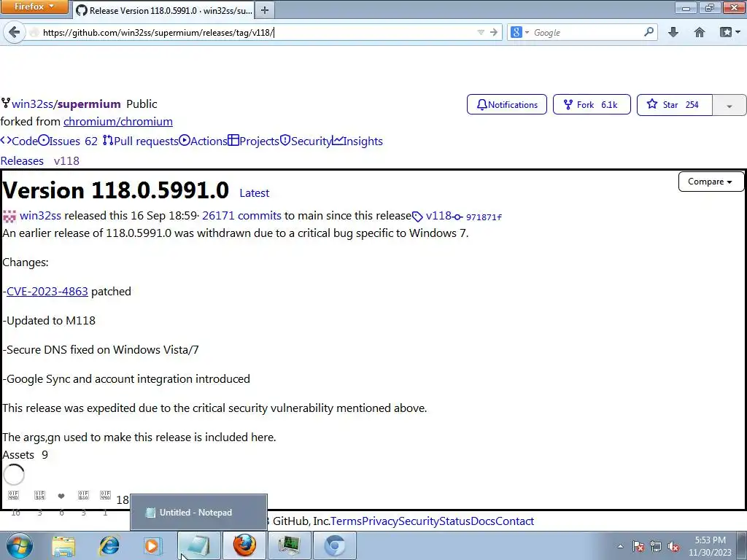Click the muted volume tray icon
This screenshot has height=560, width=747.
click(673, 546)
